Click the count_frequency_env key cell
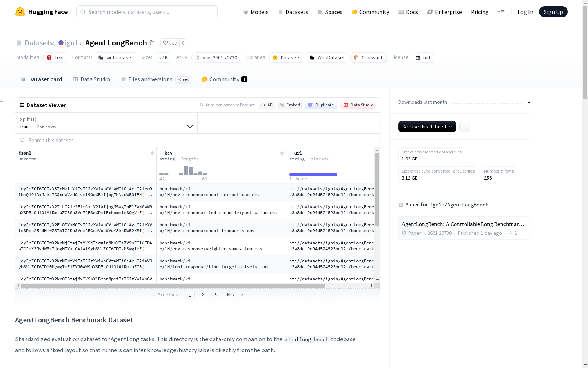The width and height of the screenshot is (588, 368). [221, 228]
